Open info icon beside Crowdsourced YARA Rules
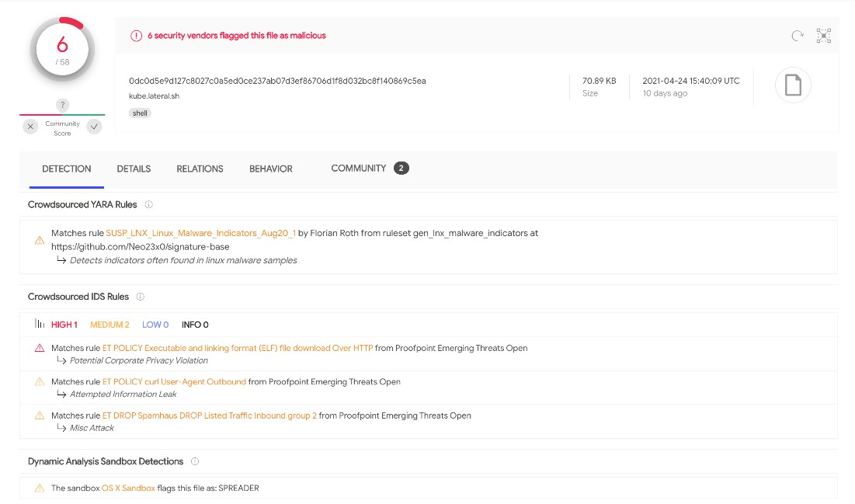855x504 pixels. coord(149,205)
